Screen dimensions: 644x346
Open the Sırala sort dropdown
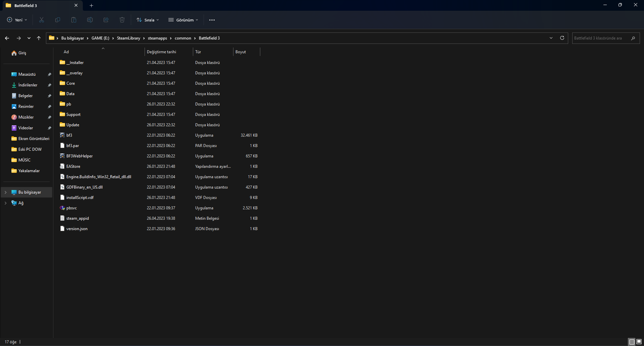(148, 20)
